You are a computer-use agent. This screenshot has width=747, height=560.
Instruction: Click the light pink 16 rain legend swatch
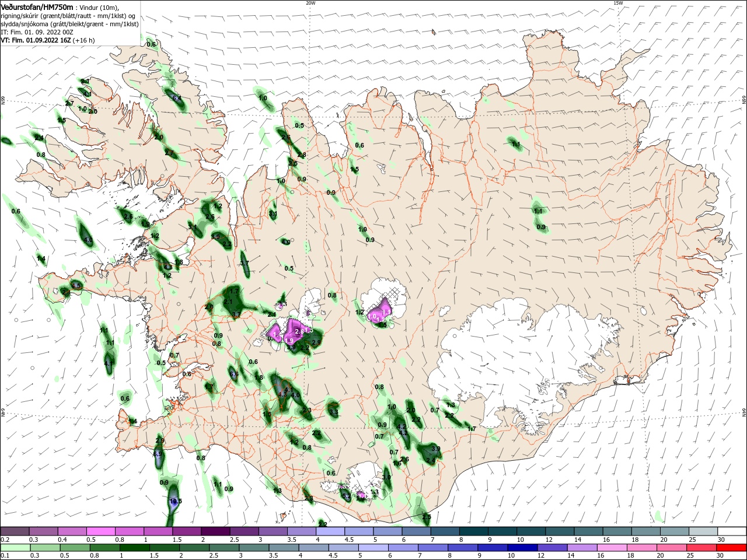click(x=612, y=548)
